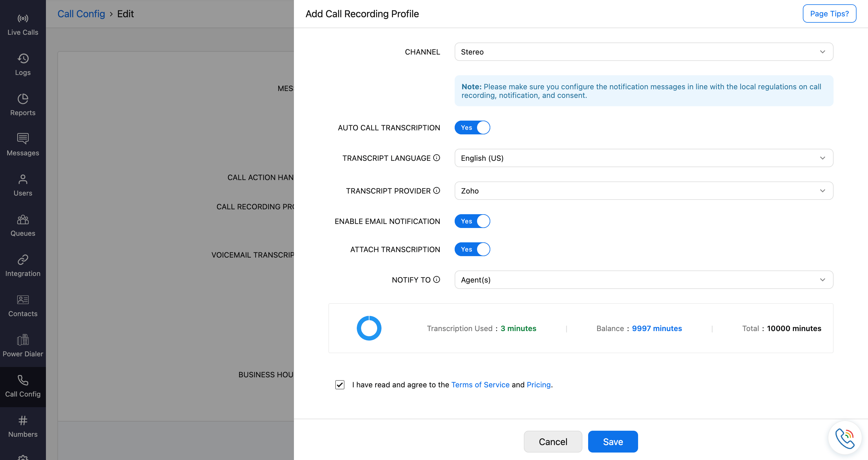Open the Power Dialer icon
Viewport: 868px width, 460px height.
click(x=23, y=340)
